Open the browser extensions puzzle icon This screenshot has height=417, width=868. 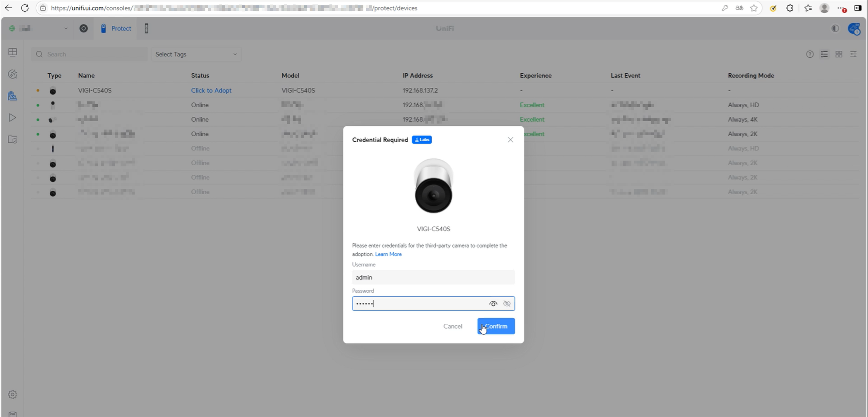[789, 8]
